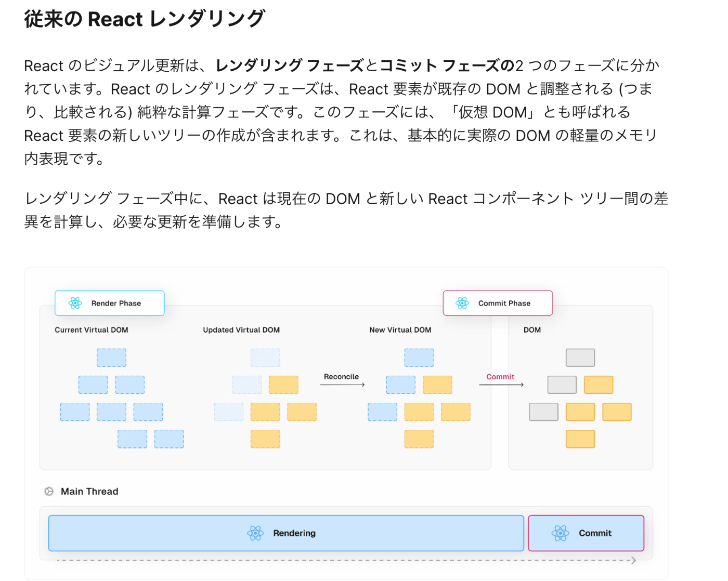Click the lowest yellow node in New Virtual DOM
Screen dimensions: 728x581
pos(419,439)
